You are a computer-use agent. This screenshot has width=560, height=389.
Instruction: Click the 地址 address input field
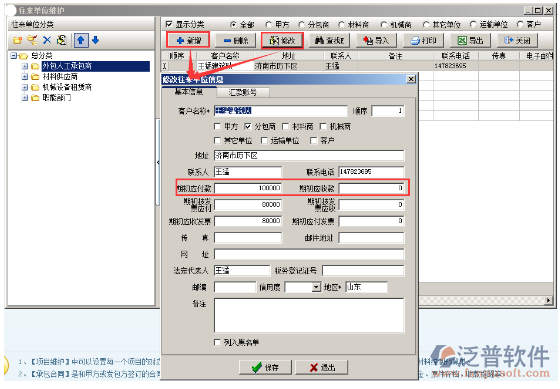click(309, 155)
